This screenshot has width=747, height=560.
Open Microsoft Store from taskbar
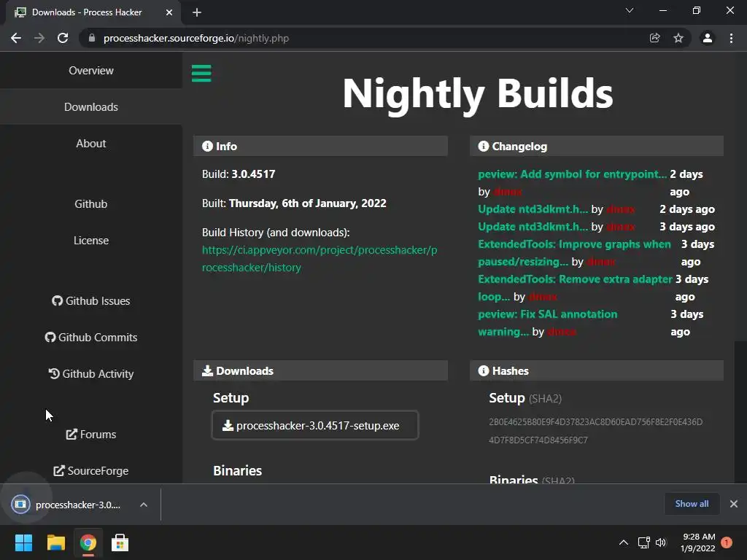(120, 542)
